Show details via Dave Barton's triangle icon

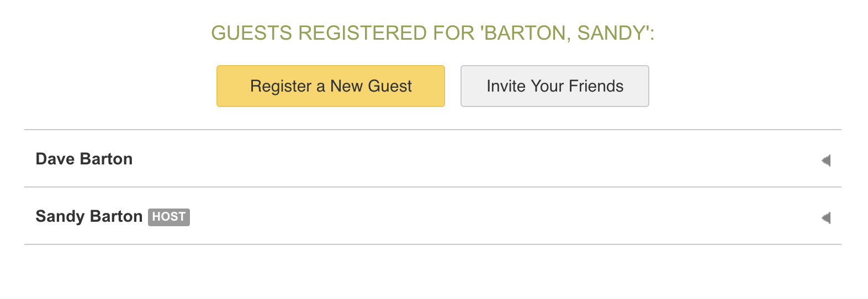tap(826, 161)
